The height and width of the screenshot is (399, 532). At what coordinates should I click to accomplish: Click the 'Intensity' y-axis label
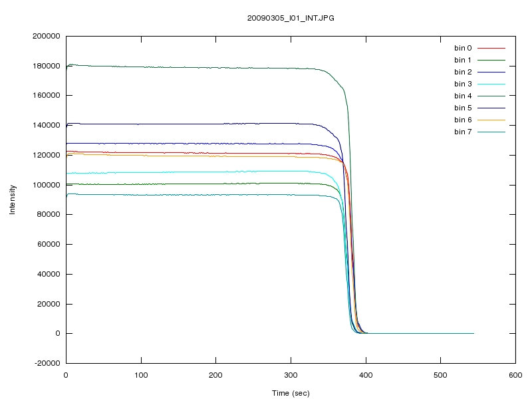pos(12,199)
